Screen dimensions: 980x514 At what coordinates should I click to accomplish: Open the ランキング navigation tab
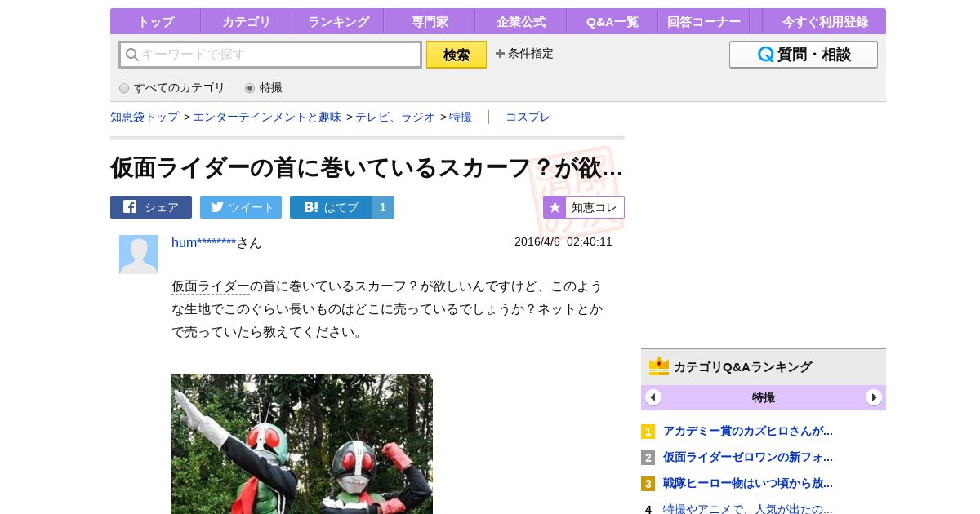tap(338, 21)
